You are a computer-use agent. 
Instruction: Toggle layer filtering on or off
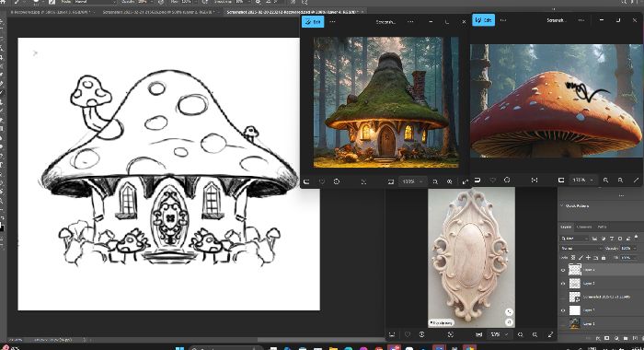click(637, 237)
